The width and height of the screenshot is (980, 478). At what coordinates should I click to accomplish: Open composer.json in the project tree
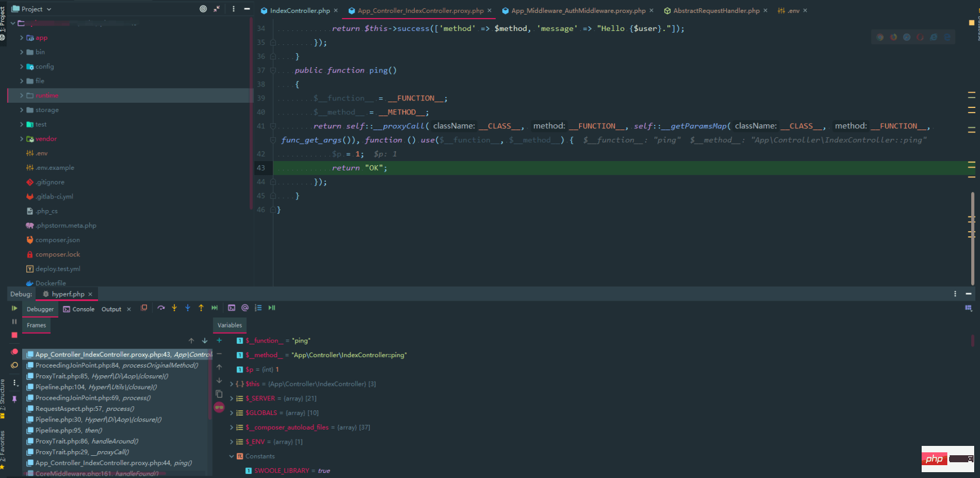pyautogui.click(x=57, y=240)
